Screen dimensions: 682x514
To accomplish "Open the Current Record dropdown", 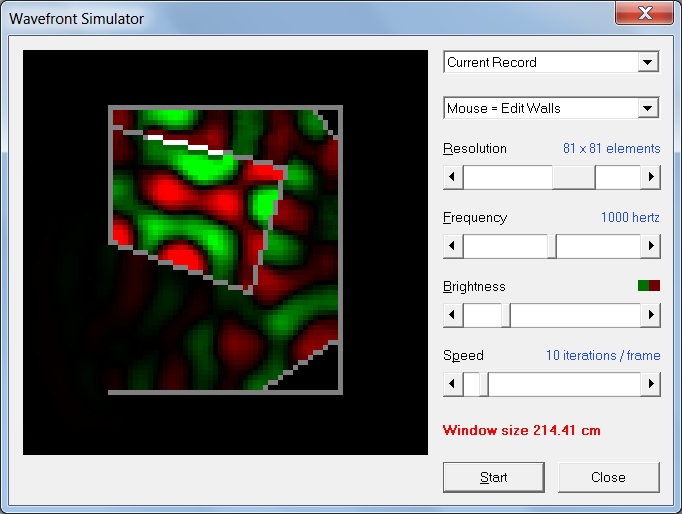I will [x=551, y=62].
